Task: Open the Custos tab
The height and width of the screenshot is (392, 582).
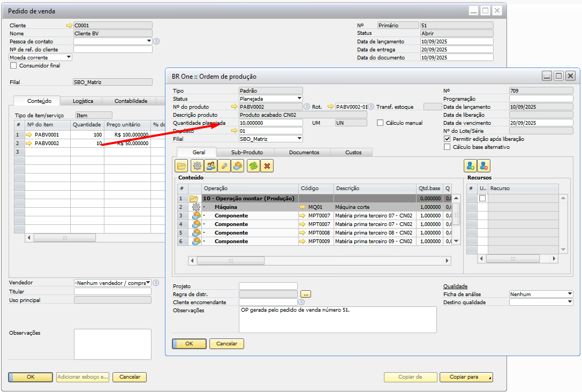Action: pos(353,152)
